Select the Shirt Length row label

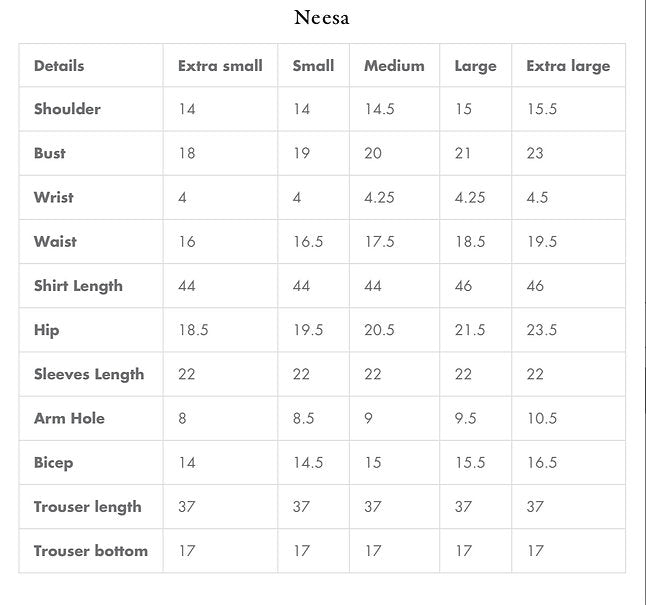point(78,286)
